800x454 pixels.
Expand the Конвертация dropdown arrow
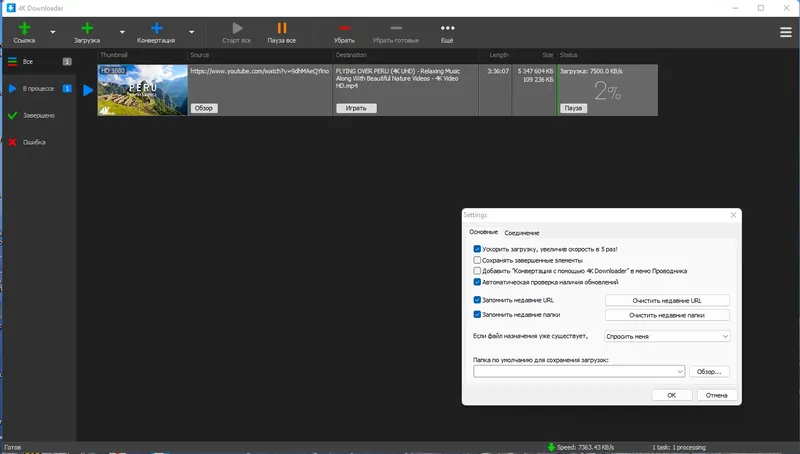pos(191,32)
